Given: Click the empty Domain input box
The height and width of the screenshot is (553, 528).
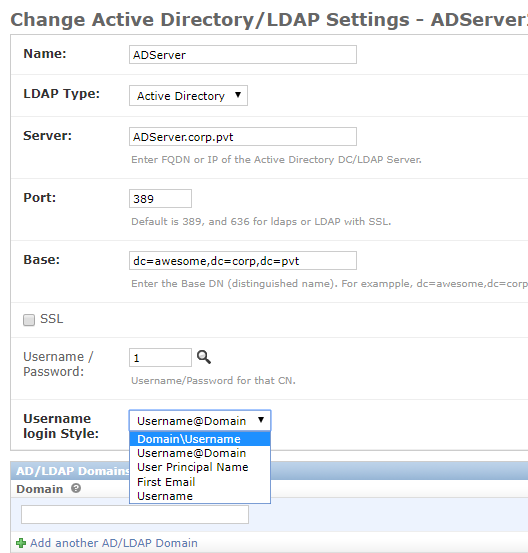Looking at the screenshot, I should coord(135,515).
